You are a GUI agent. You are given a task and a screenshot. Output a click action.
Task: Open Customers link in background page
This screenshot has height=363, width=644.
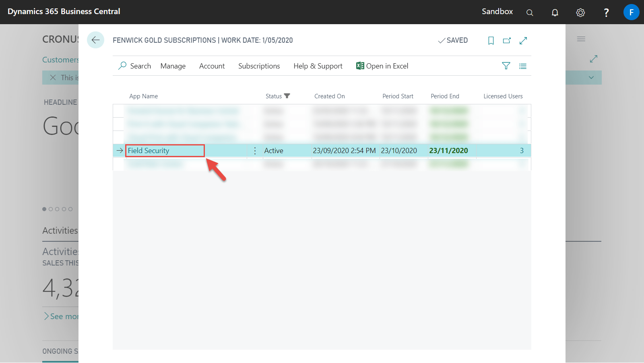coord(60,60)
